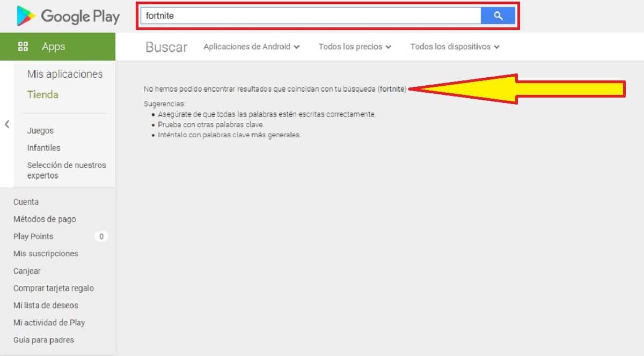
Task: Collapse the sidebar with the left chevron
Action: tap(7, 124)
